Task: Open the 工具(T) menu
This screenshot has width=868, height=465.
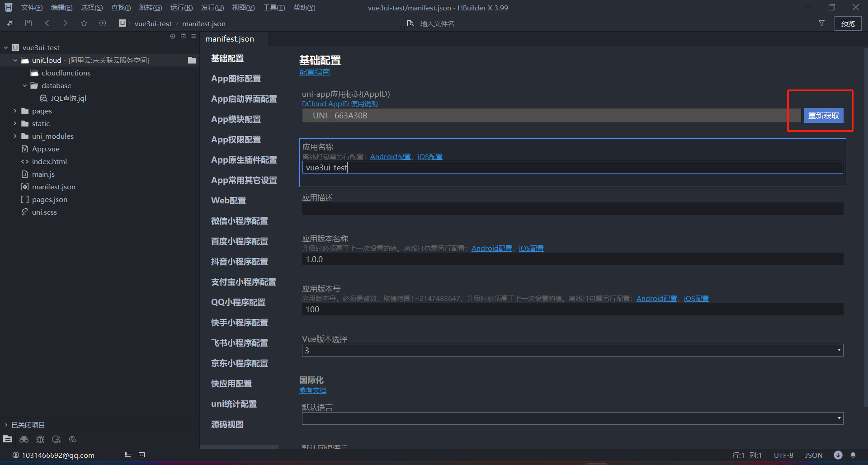Action: pyautogui.click(x=274, y=8)
